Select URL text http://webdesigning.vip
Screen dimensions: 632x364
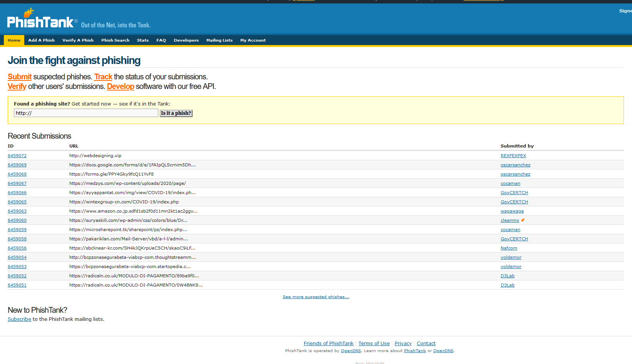coord(95,156)
